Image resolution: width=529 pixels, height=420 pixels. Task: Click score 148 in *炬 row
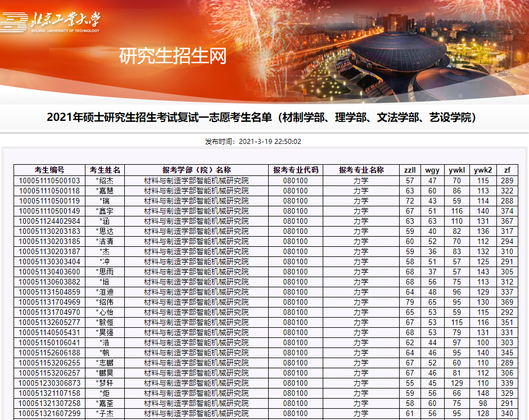[x=483, y=394]
